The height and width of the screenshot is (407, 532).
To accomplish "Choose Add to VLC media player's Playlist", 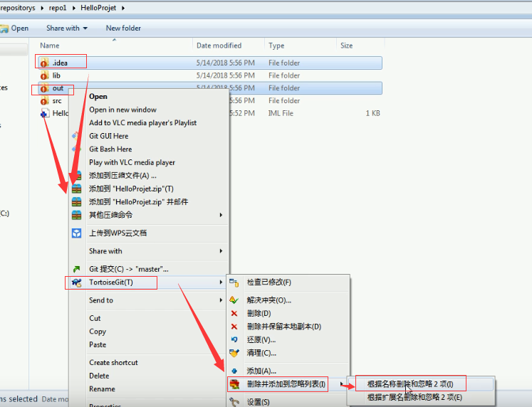I will [143, 122].
